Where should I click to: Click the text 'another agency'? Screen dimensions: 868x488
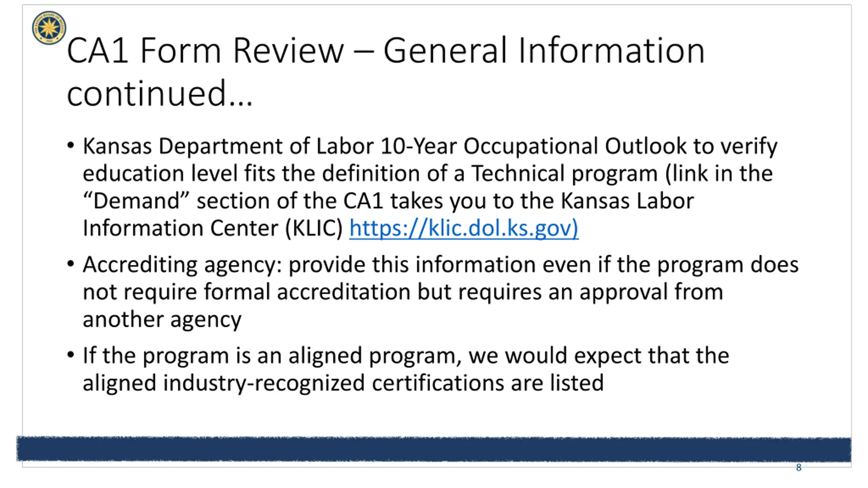coord(162,320)
